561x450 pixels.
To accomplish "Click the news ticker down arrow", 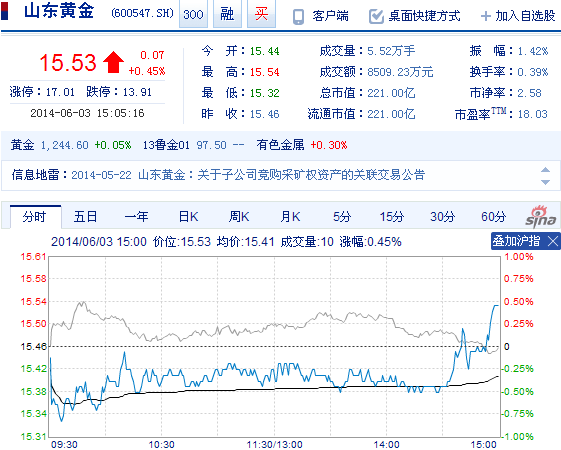I will click(545, 182).
